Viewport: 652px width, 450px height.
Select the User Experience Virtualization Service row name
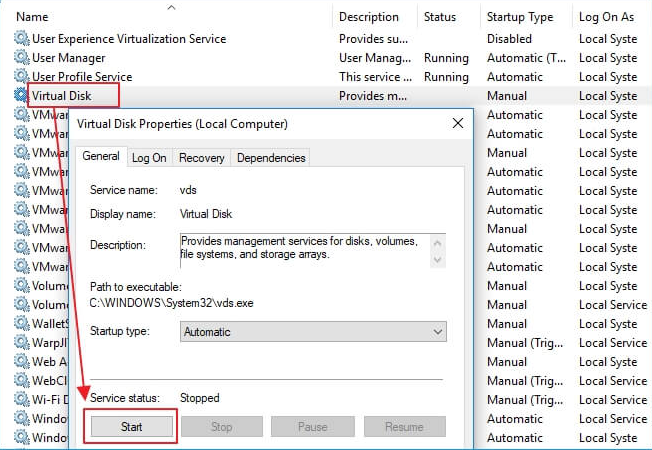click(x=129, y=39)
